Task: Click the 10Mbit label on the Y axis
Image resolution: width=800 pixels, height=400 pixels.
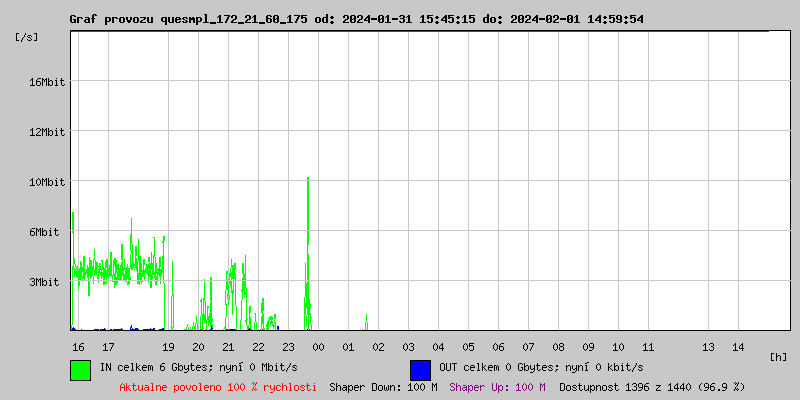Action: 47,182
